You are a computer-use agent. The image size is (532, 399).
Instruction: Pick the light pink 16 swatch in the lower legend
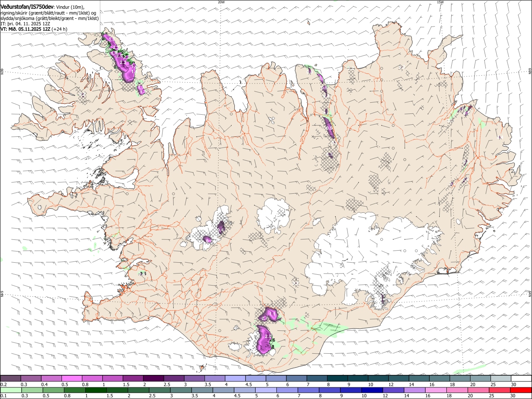(436, 390)
